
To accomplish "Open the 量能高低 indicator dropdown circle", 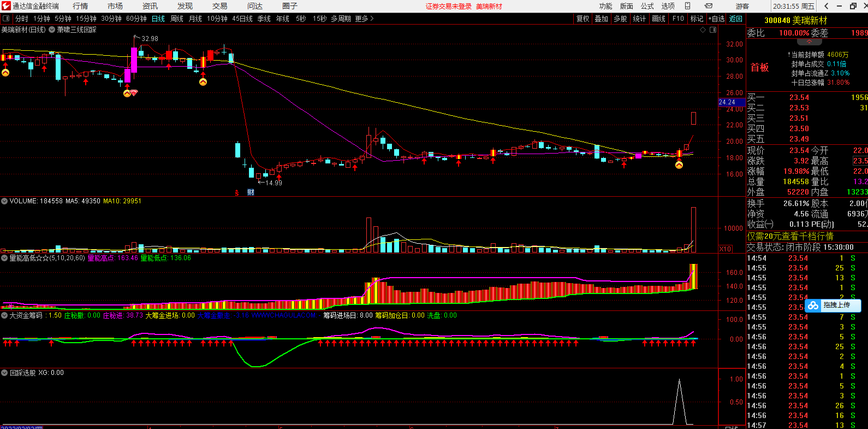I will point(4,258).
